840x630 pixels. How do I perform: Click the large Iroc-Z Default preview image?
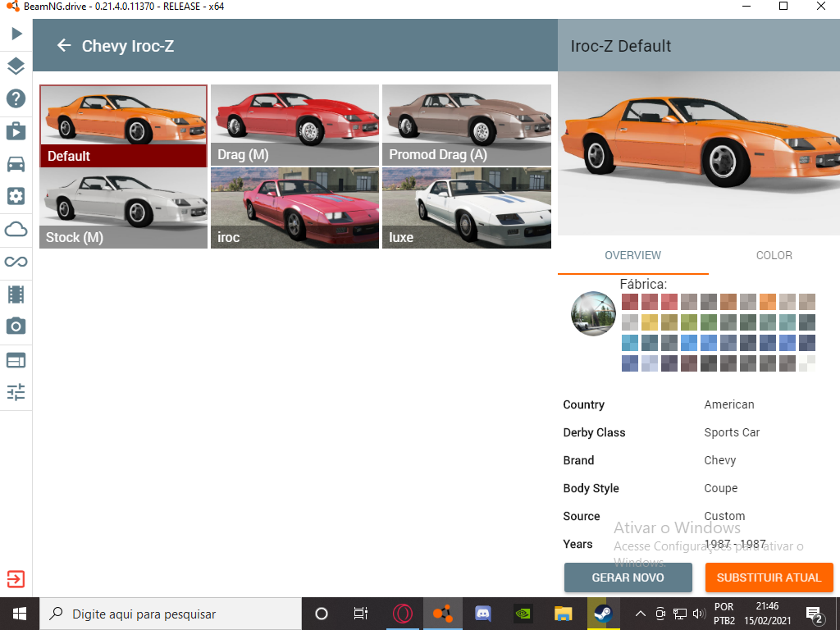tap(699, 153)
